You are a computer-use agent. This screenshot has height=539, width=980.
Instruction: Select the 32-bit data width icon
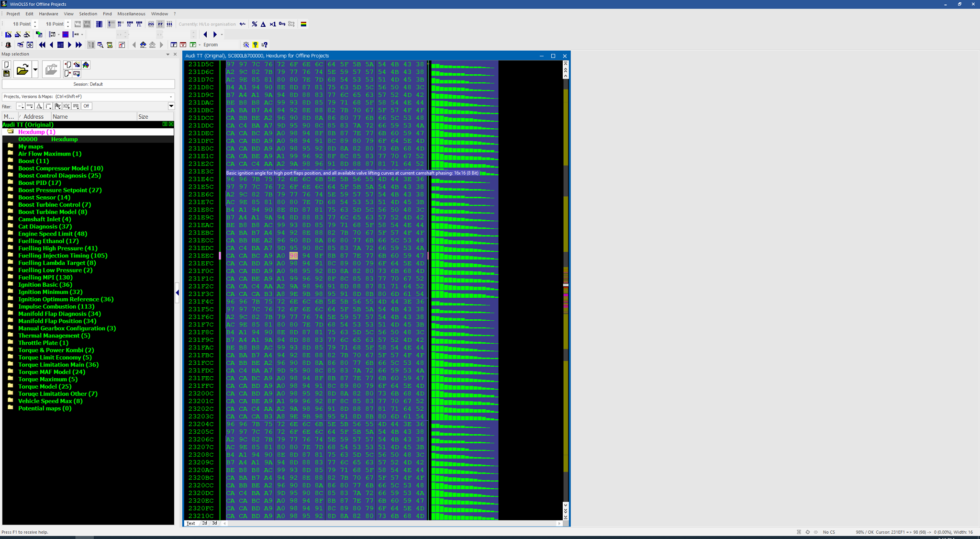[130, 24]
